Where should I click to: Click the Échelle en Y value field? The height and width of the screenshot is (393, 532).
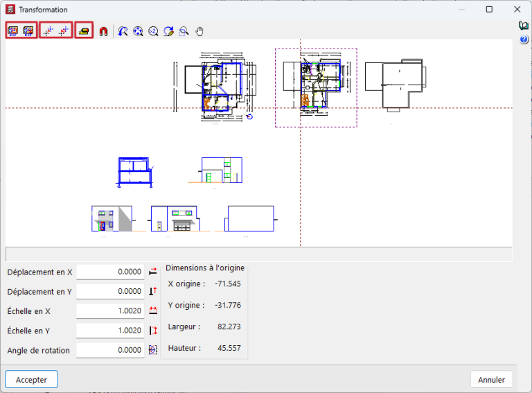click(110, 331)
